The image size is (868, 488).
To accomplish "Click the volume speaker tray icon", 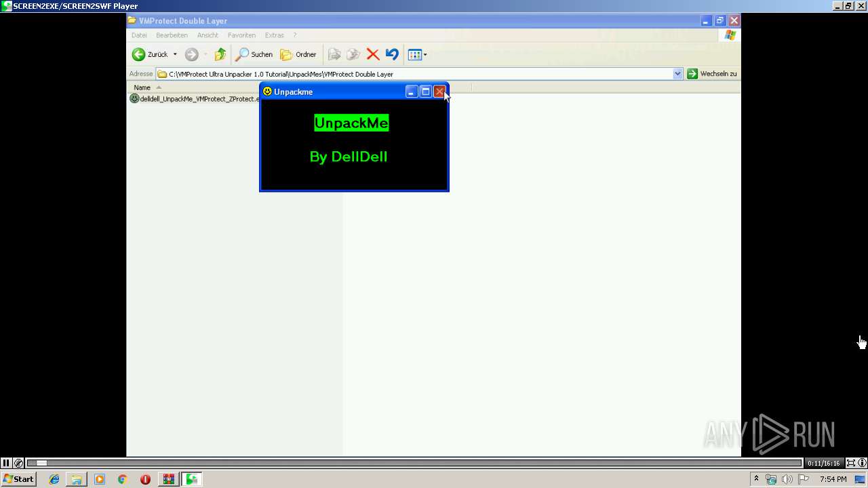I will (787, 479).
